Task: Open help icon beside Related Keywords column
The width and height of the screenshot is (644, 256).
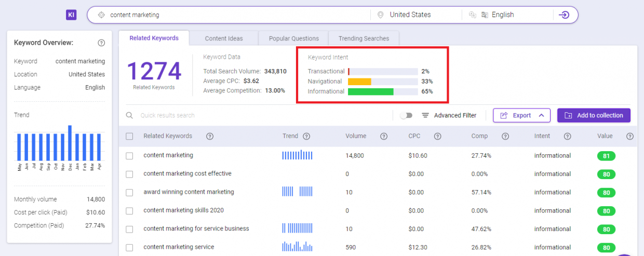Action: (x=210, y=137)
